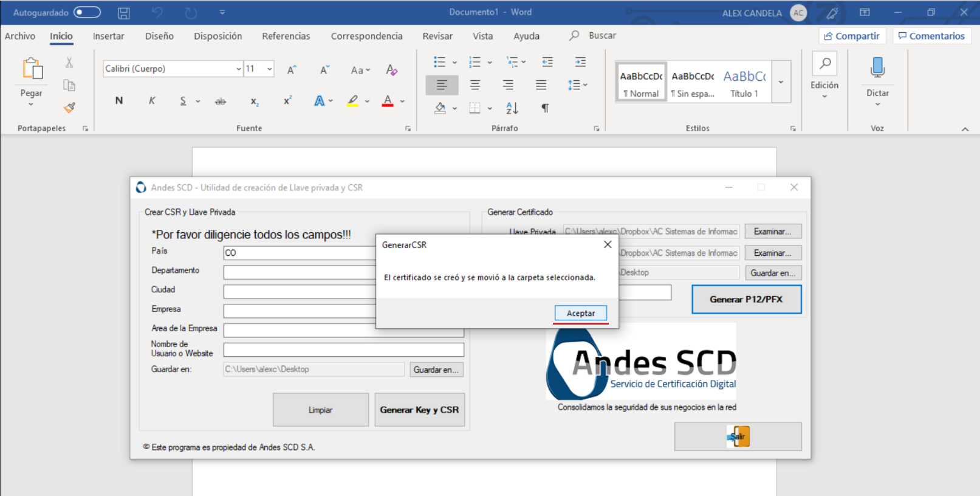Open the Archivo menu
Screen dimensions: 980x496
pos(20,36)
